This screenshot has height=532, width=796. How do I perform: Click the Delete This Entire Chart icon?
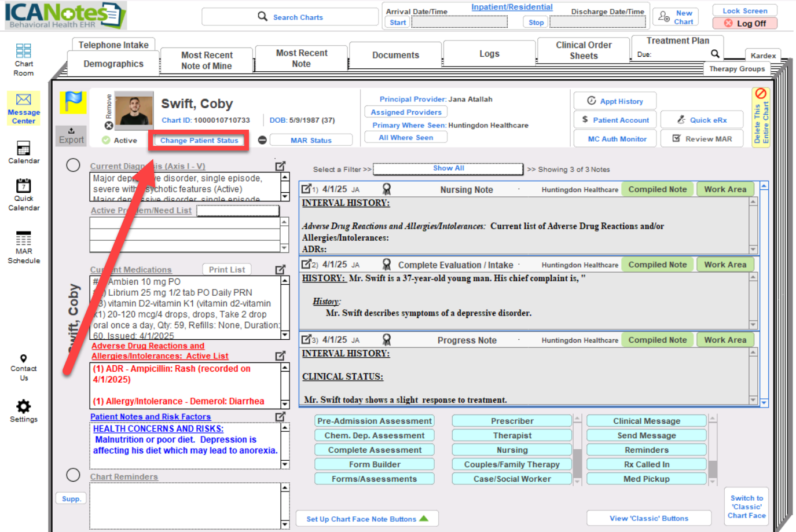coord(761,94)
